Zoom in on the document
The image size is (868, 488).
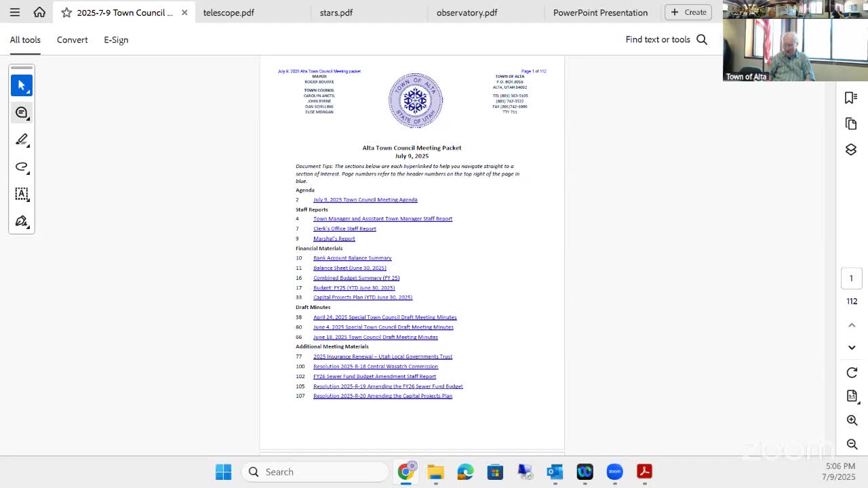pos(852,421)
